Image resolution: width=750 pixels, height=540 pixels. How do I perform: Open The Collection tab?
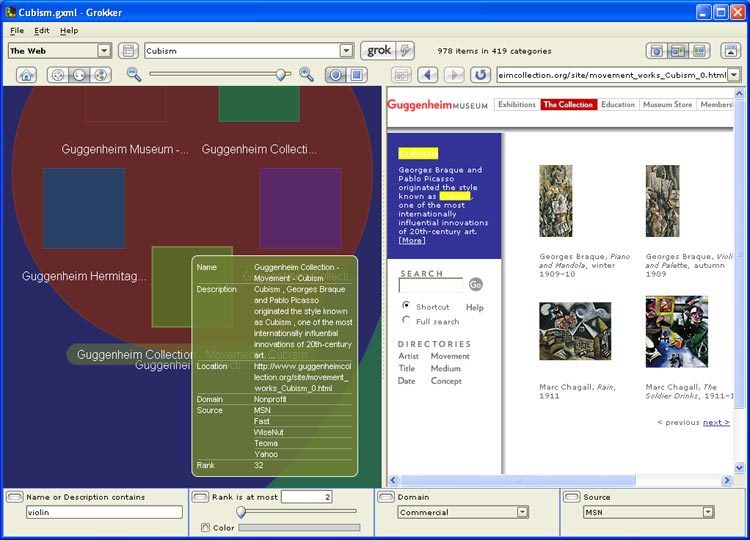[x=568, y=104]
